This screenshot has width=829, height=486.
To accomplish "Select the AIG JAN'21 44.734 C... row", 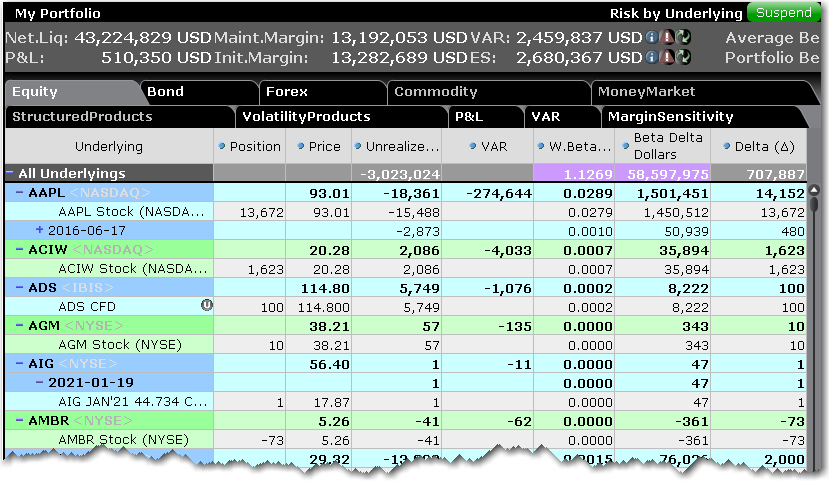I will [x=406, y=402].
